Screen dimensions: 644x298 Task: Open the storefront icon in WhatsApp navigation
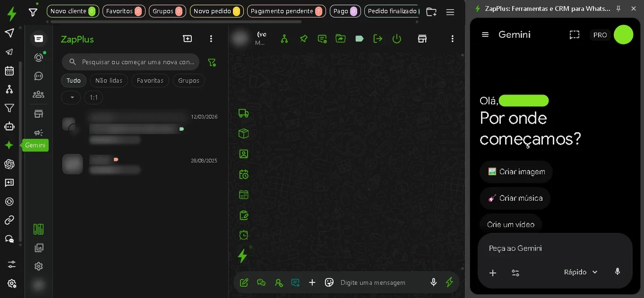pos(39,114)
